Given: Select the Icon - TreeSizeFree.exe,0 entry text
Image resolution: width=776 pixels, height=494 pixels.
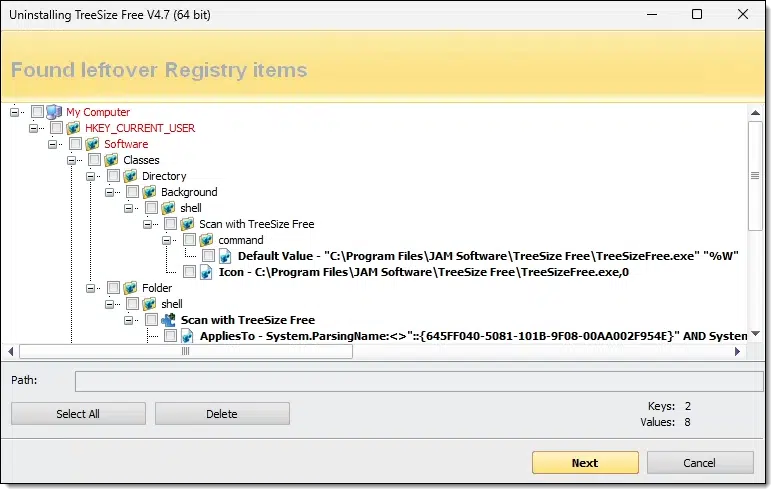Looking at the screenshot, I should click(424, 272).
